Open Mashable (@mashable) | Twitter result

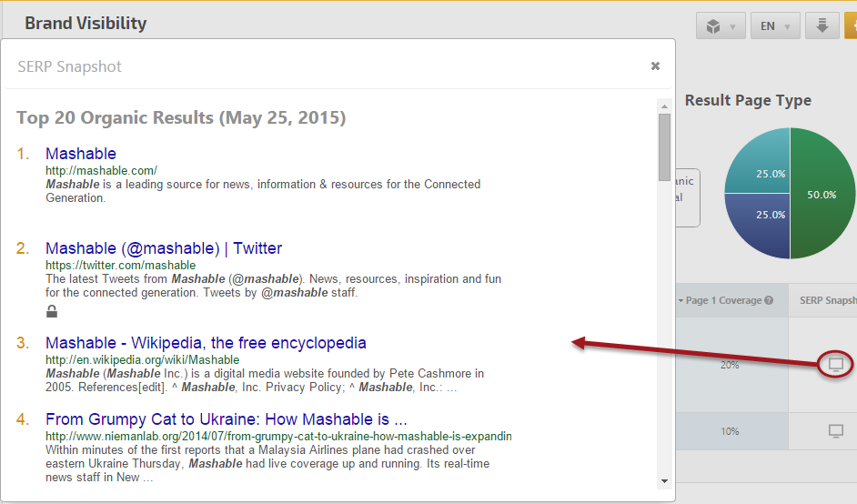coord(164,248)
